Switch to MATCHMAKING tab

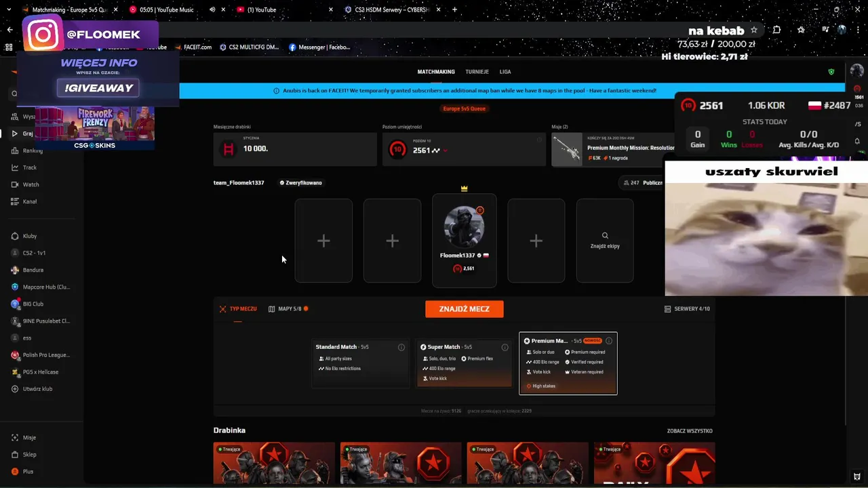tap(436, 72)
